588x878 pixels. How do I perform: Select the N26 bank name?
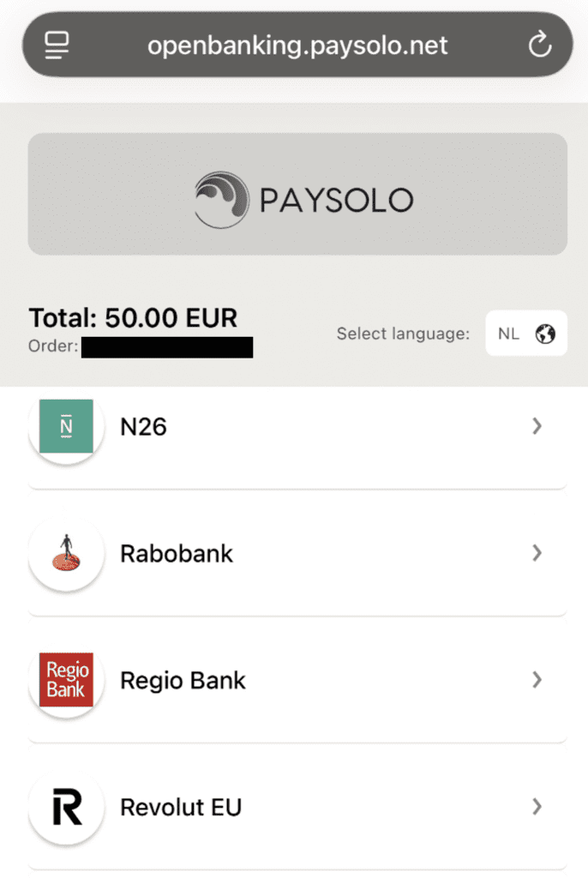click(x=143, y=427)
